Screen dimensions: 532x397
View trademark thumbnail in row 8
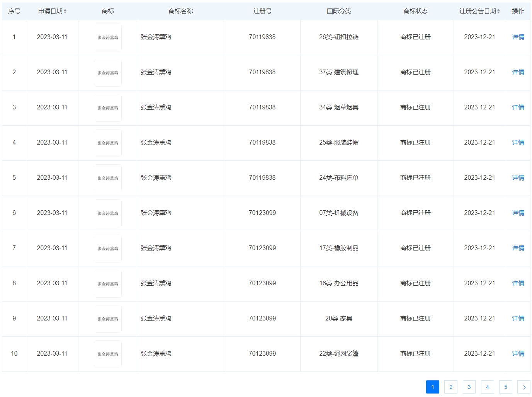108,284
